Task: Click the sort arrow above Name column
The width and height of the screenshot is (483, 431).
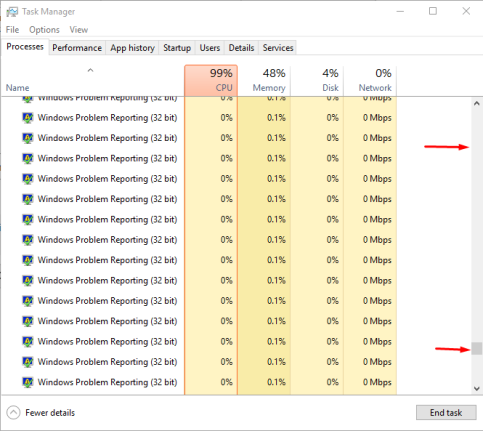Action: 90,70
